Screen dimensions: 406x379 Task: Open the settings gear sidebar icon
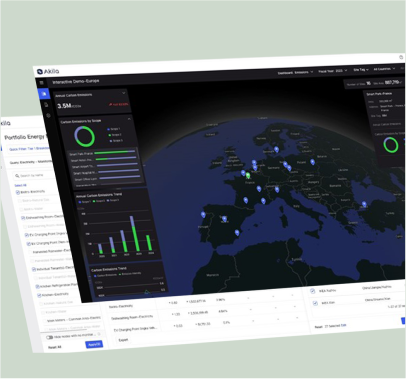(48, 115)
